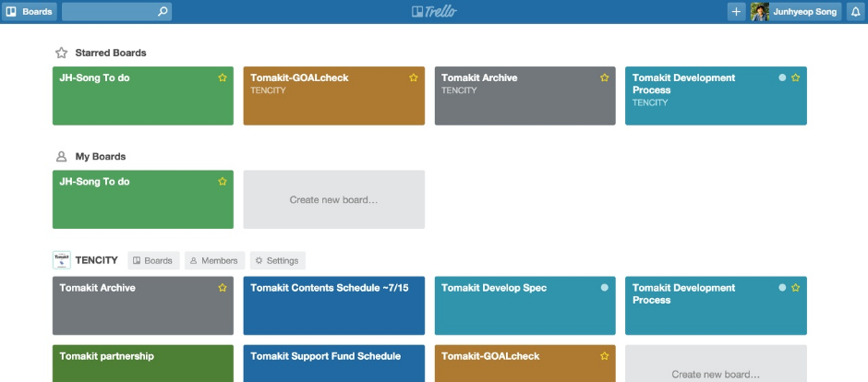Open the TENCITY Boards tab

coord(152,260)
